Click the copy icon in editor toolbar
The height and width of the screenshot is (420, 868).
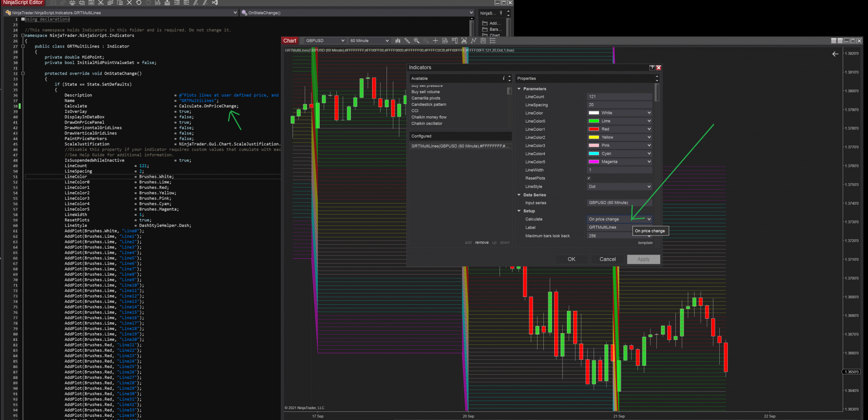tap(110, 3)
